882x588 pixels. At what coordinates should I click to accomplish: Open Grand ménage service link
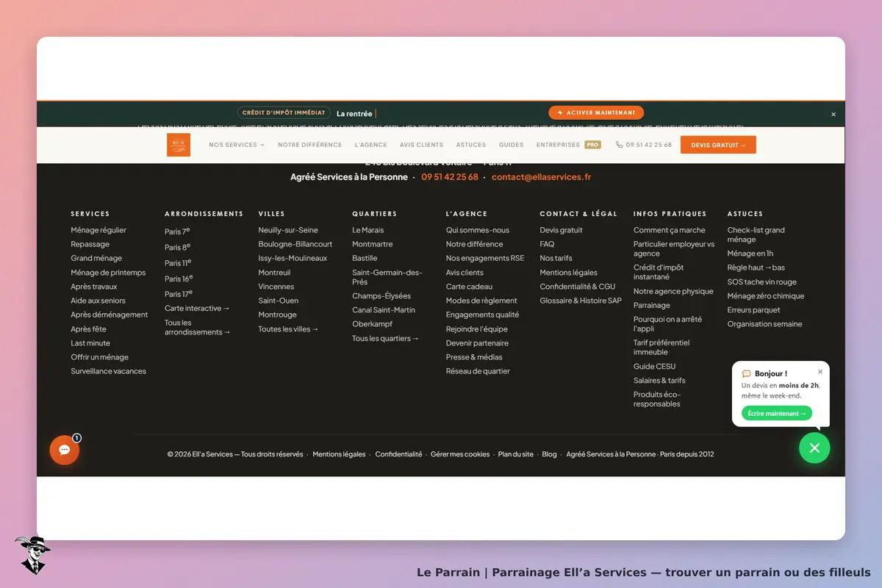96,258
